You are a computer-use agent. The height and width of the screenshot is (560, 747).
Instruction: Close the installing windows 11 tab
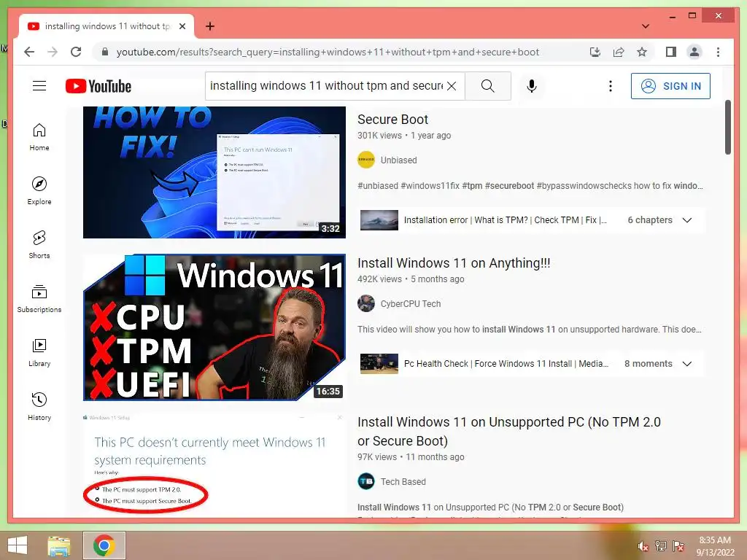coord(182,26)
